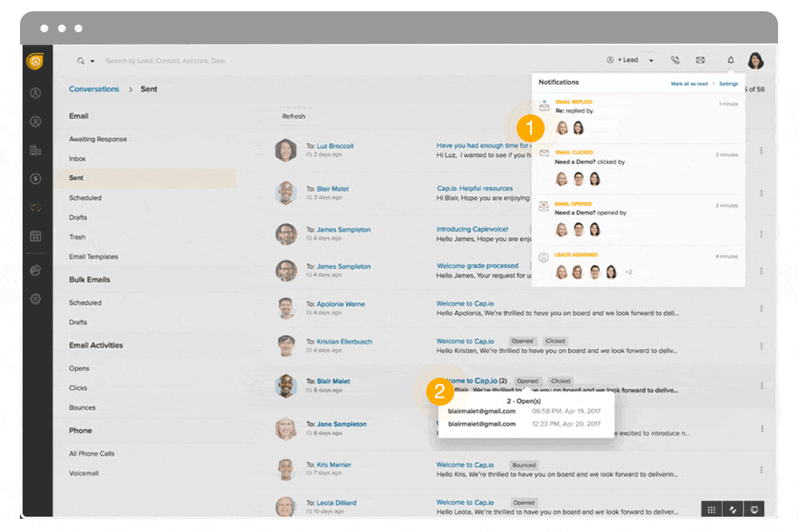
Task: Open Drafts under Email
Action: tap(78, 217)
